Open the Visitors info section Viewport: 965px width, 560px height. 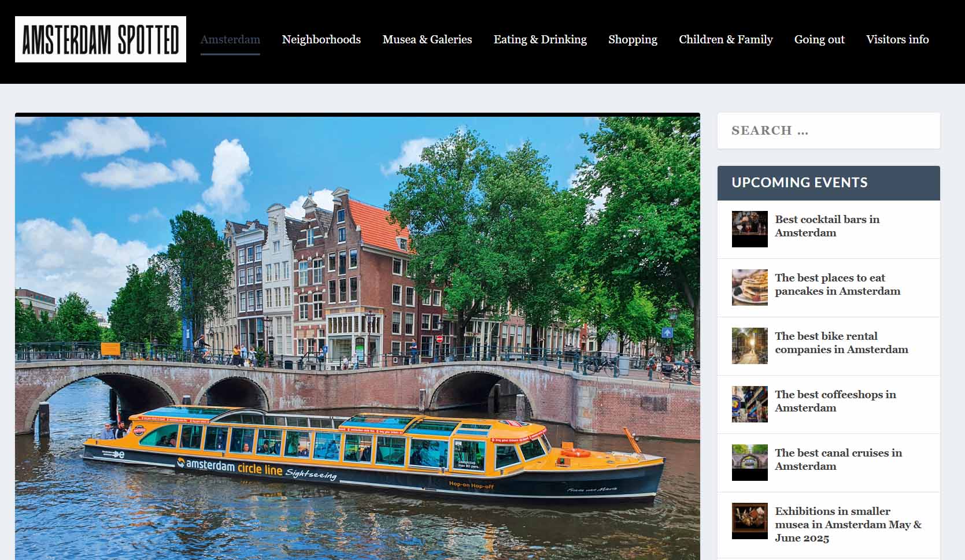897,39
